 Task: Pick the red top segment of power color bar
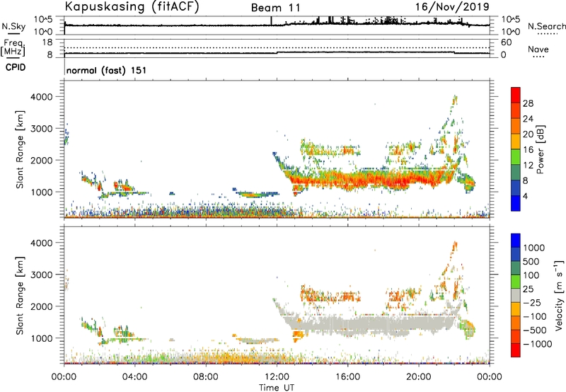point(516,96)
